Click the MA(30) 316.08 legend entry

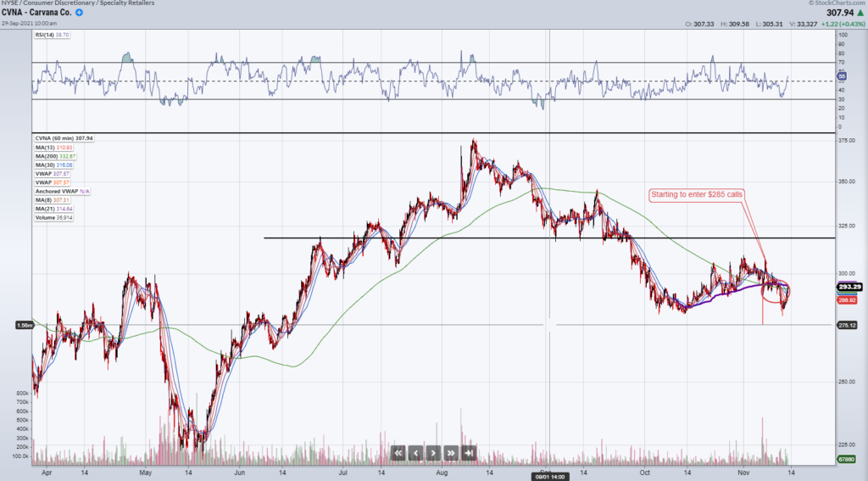53,165
